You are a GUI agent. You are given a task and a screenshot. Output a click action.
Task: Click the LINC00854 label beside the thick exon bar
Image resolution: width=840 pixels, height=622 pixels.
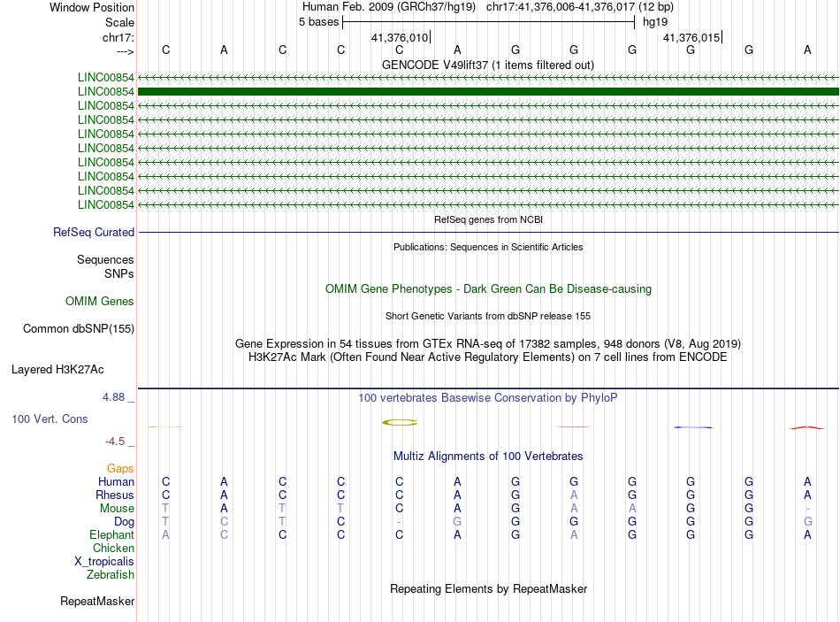point(105,92)
